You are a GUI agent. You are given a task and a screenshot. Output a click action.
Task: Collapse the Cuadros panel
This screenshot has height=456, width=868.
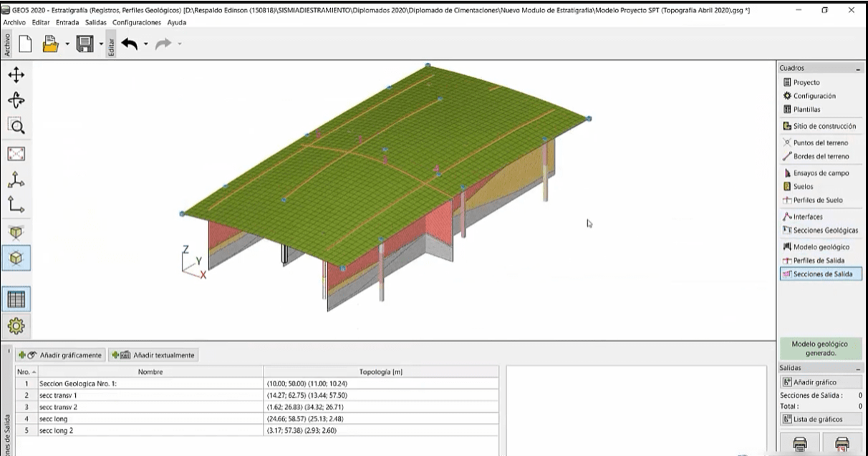858,69
